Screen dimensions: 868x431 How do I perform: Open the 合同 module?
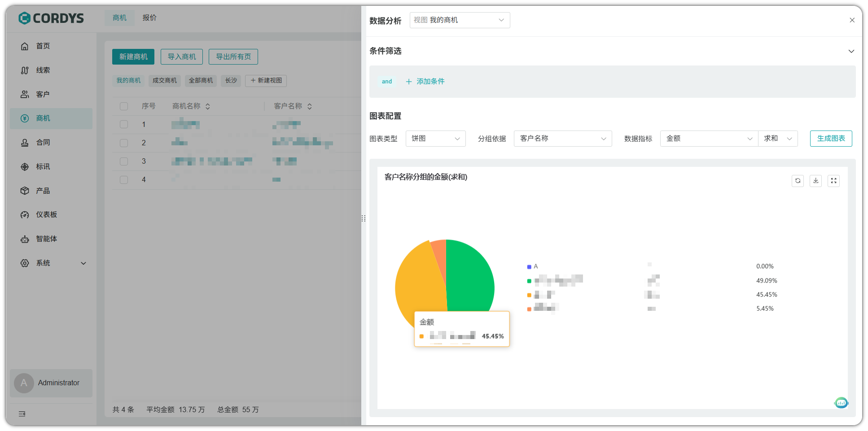(43, 142)
